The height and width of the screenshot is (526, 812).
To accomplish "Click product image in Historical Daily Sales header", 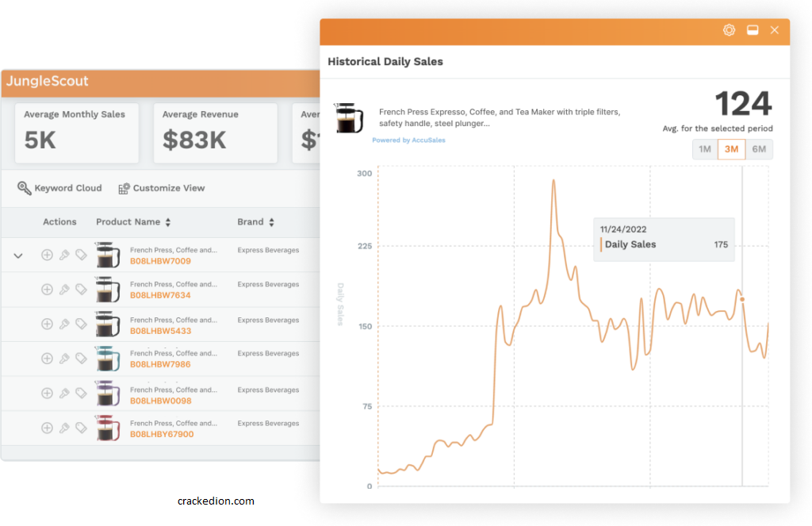I will click(349, 118).
